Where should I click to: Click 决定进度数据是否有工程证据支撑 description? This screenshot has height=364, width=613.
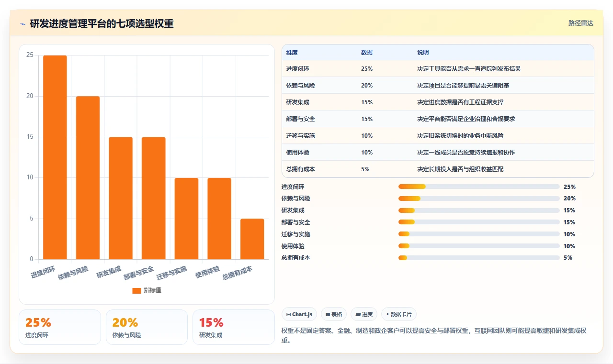[x=460, y=102]
